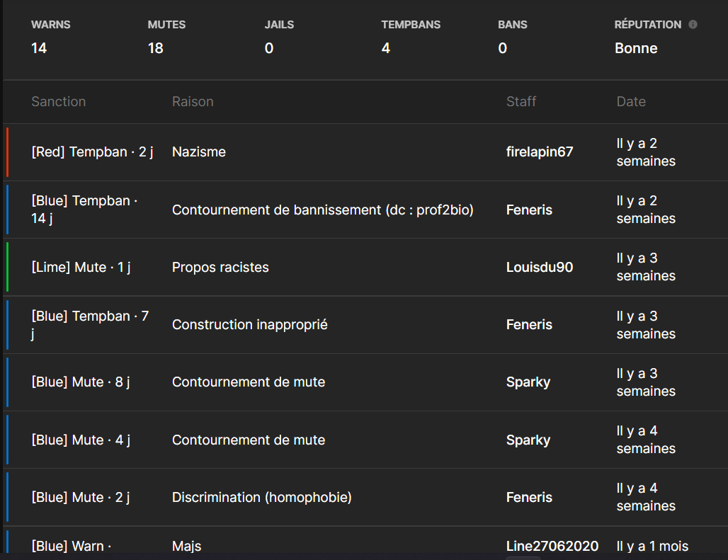Click the Majs warn reason

click(x=186, y=546)
